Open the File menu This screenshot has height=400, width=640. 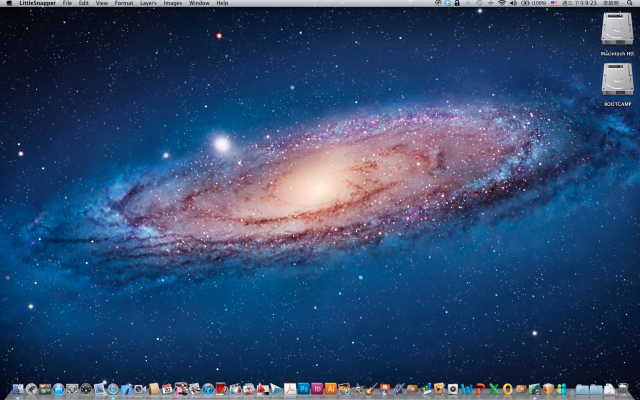tap(67, 3)
